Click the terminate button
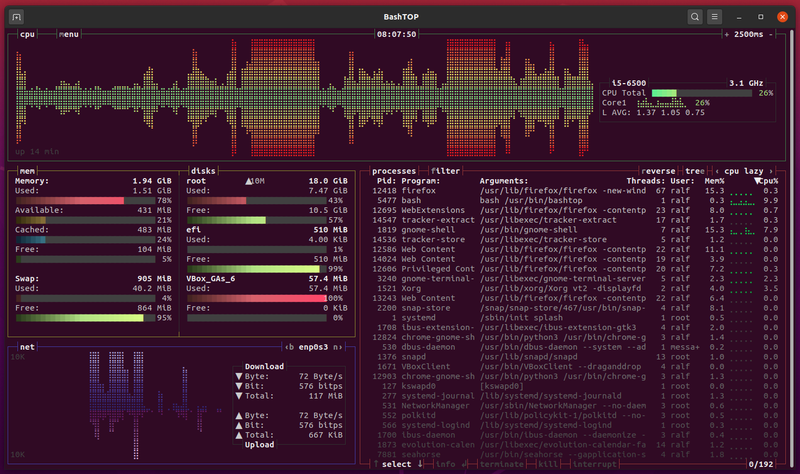 pos(502,464)
